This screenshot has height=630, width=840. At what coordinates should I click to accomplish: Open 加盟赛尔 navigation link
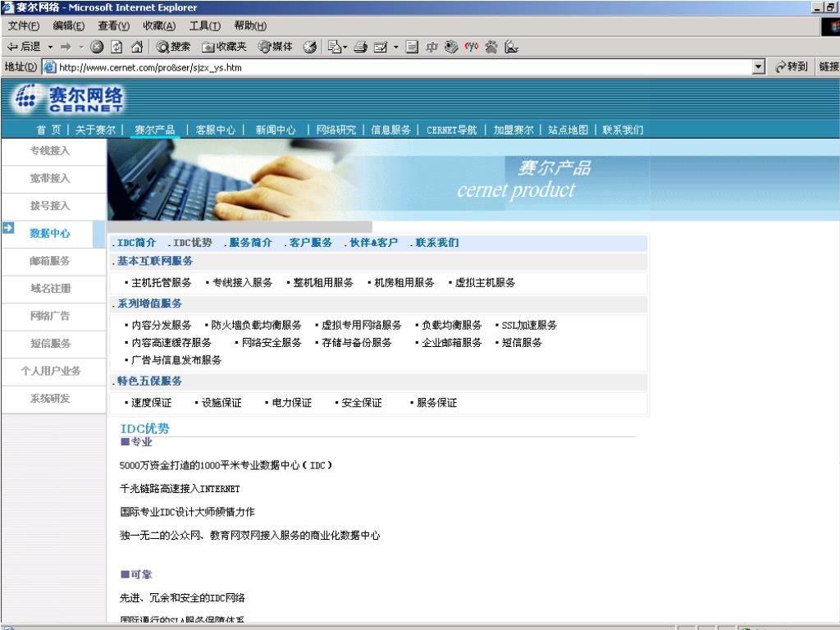click(x=514, y=130)
